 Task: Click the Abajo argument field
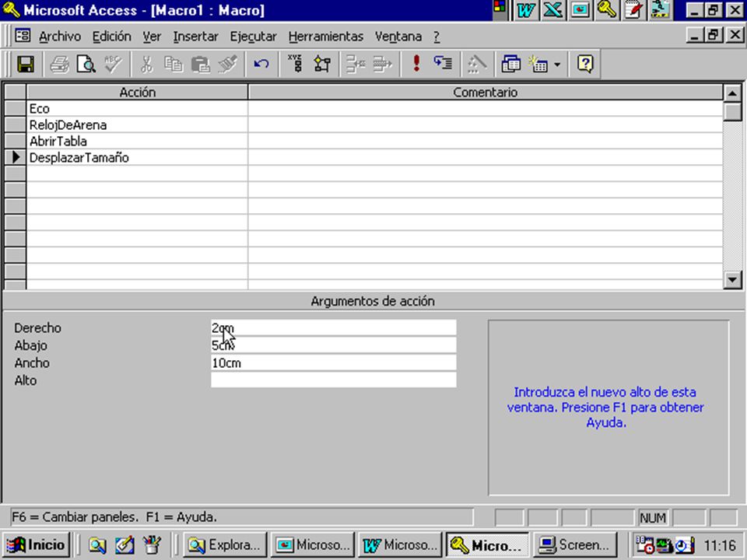[334, 345]
